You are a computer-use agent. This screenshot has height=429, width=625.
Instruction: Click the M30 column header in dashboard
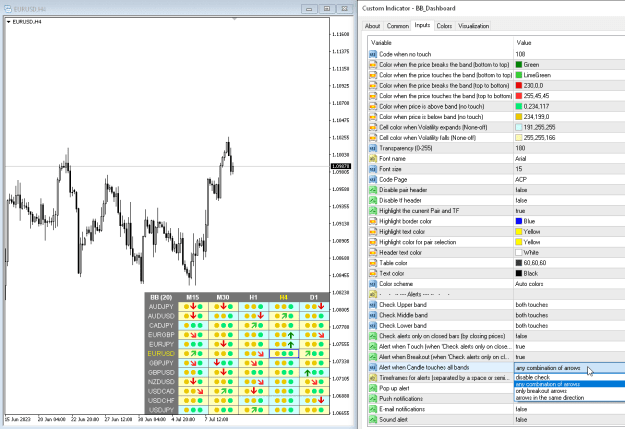223,297
